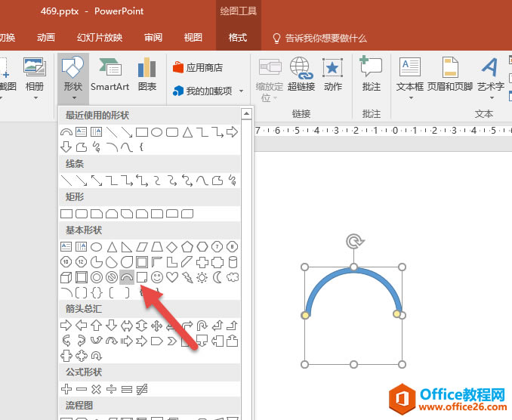Image resolution: width=512 pixels, height=420 pixels.
Task: Open the Photo Album dropdown arrow
Action: 35,97
